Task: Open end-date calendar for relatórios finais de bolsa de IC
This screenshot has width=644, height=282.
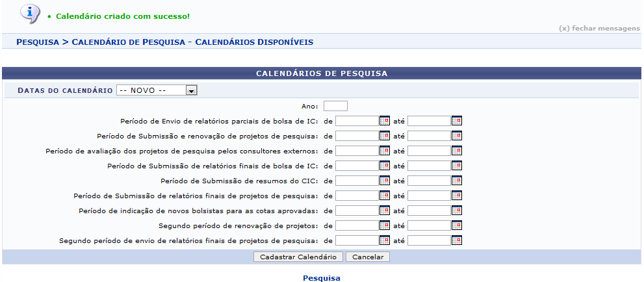Action: (x=456, y=166)
